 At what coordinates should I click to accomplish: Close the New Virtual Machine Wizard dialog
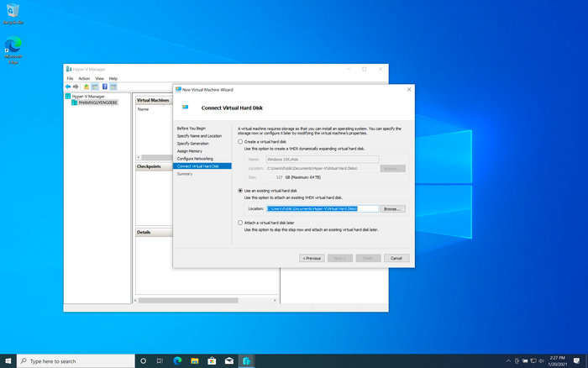point(409,90)
